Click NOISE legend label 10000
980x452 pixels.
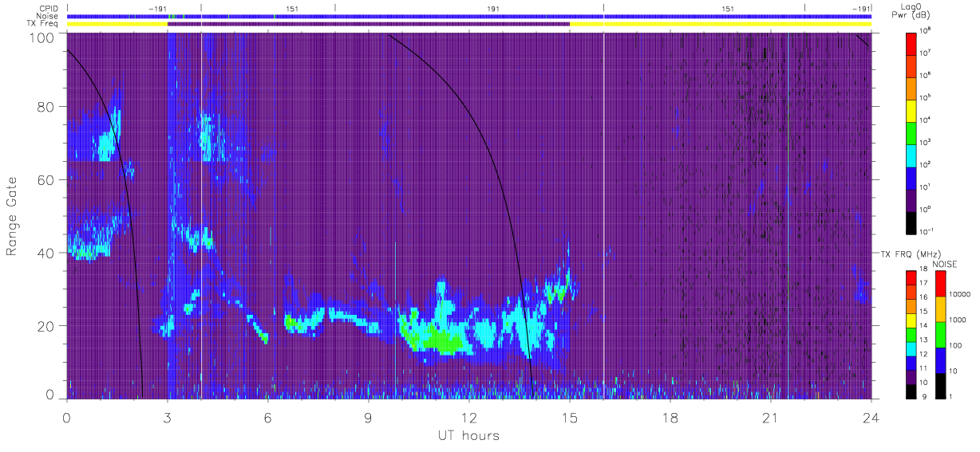pyautogui.click(x=959, y=294)
